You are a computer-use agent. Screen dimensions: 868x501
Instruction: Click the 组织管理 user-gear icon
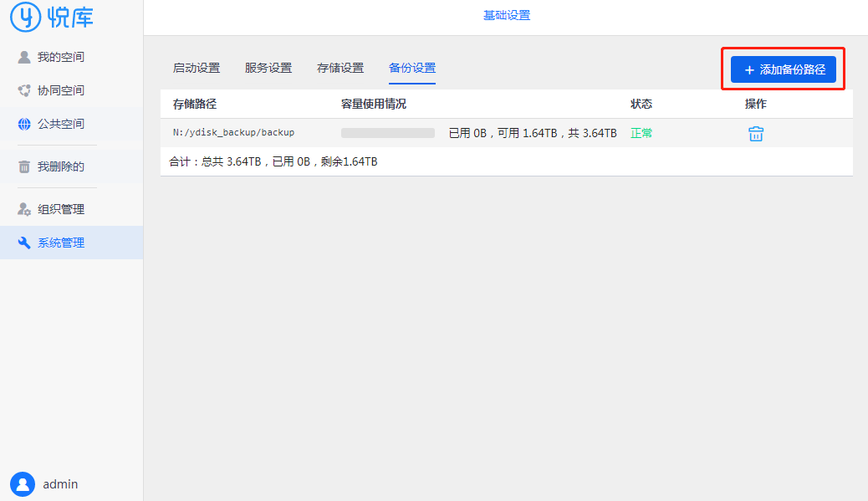point(23,209)
